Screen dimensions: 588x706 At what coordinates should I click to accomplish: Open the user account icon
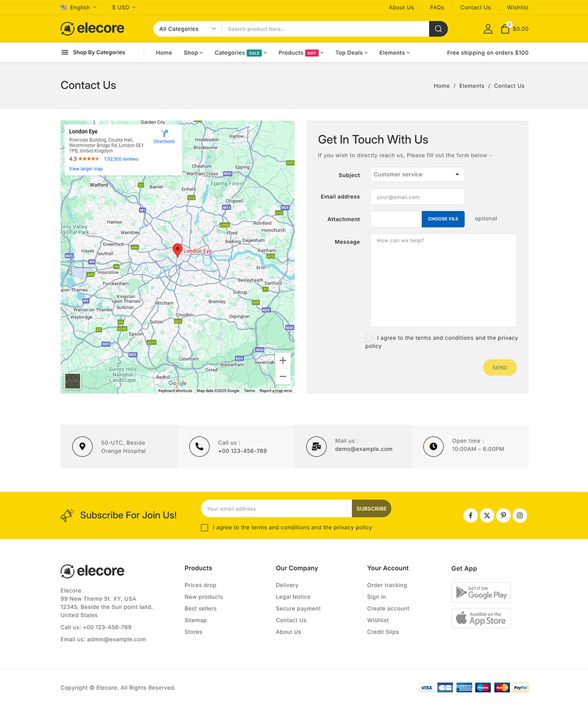click(487, 29)
